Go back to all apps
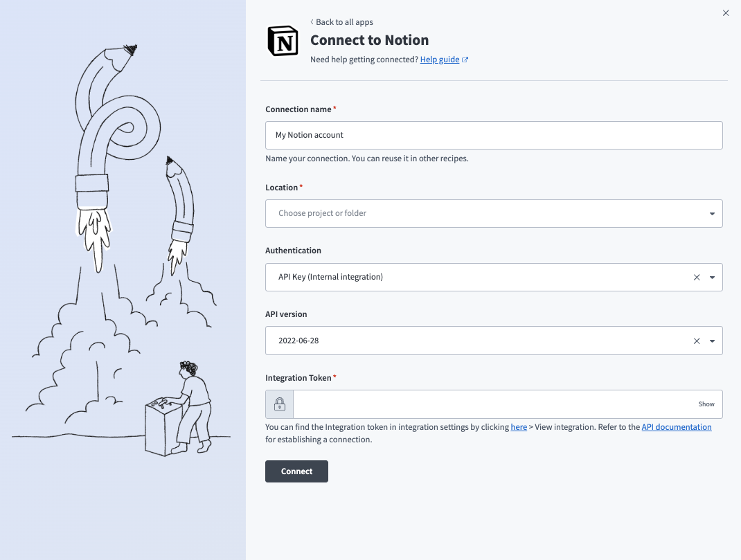Viewport: 741px width, 560px height. [x=344, y=22]
